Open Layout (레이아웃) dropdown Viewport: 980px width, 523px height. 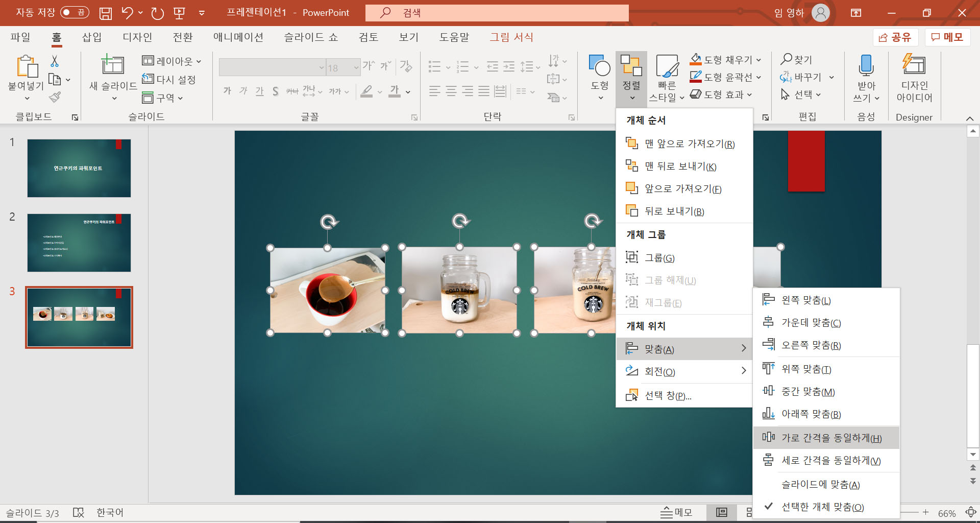click(171, 61)
